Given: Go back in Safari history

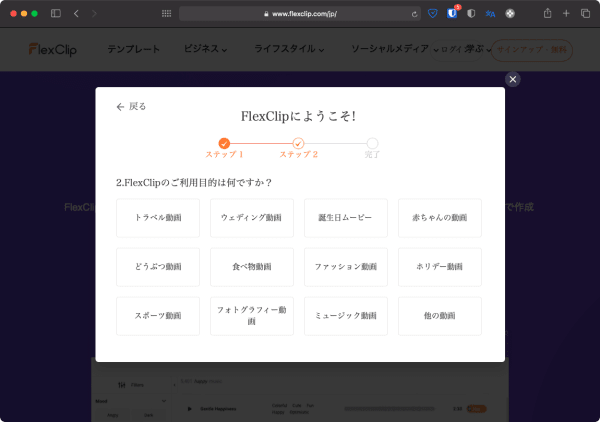Looking at the screenshot, I should point(76,13).
